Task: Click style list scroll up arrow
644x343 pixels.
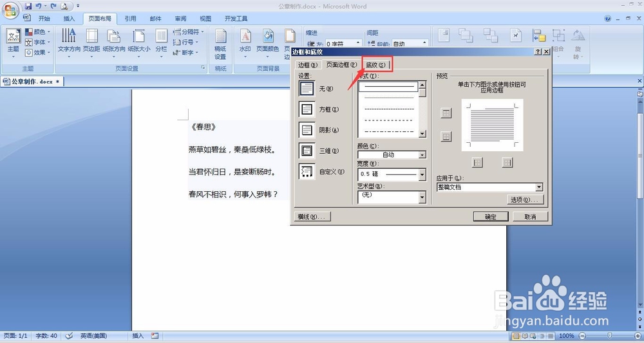Action: click(x=422, y=85)
